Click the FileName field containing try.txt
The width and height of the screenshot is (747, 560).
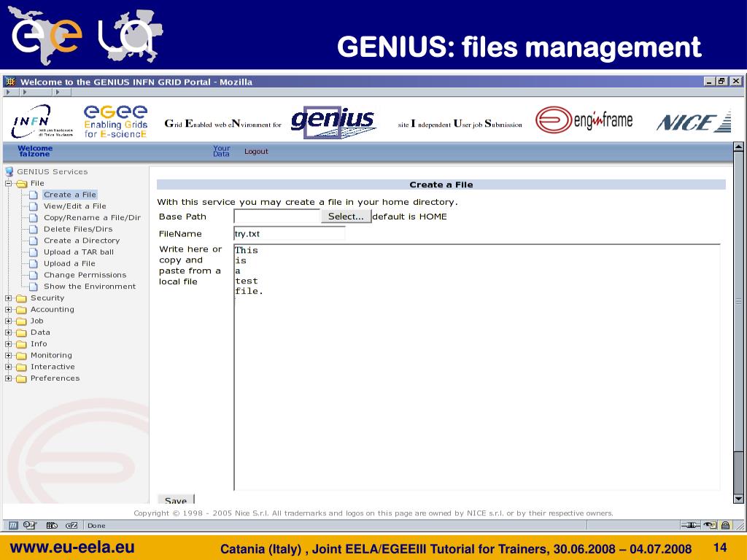point(289,234)
